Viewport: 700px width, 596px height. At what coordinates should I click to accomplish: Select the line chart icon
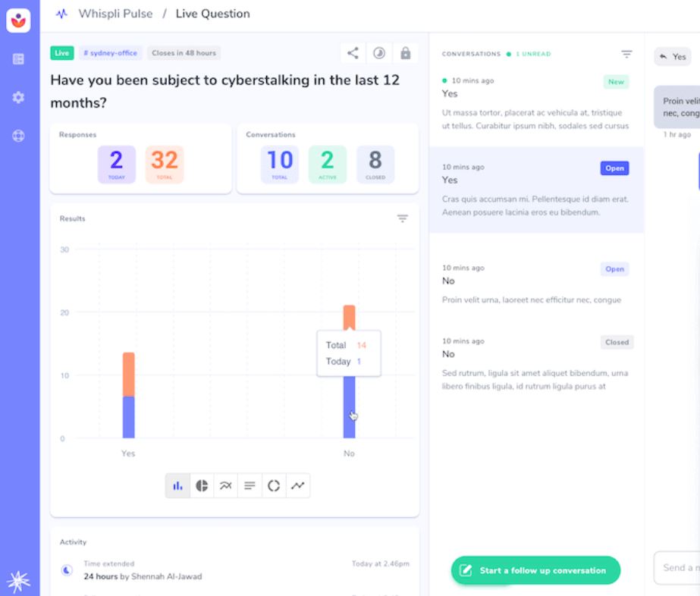click(x=298, y=486)
